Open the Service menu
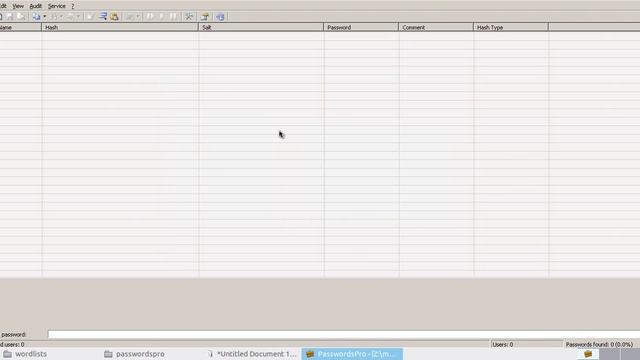 56,6
